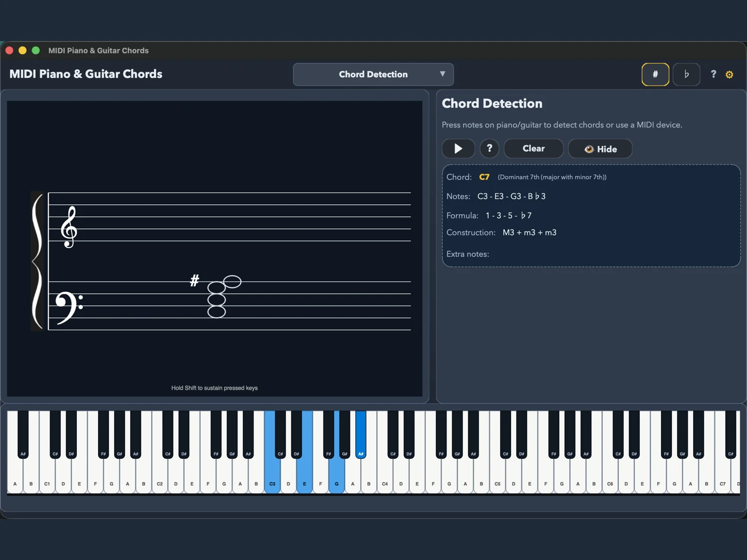Play the C# black key in the C1 octave
This screenshot has width=747, height=560.
(55, 435)
